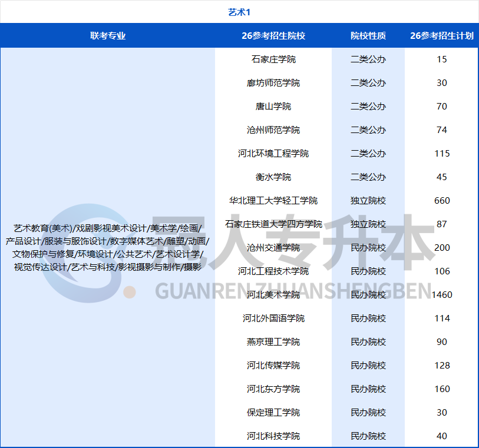The image size is (479, 448).
Task: Click the plan value 106
Action: 442,271
